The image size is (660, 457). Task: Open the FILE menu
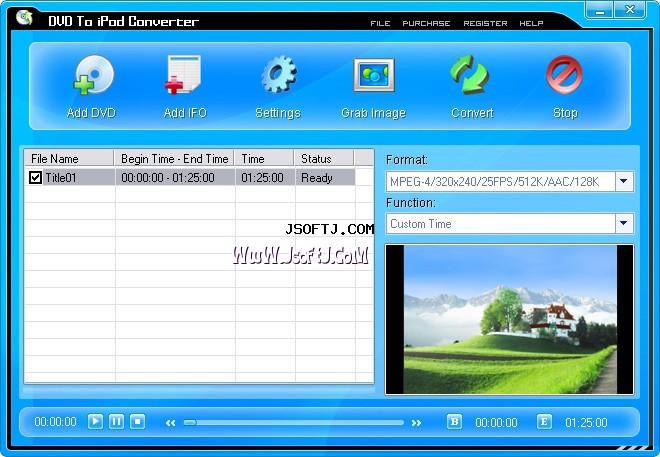pyautogui.click(x=380, y=24)
